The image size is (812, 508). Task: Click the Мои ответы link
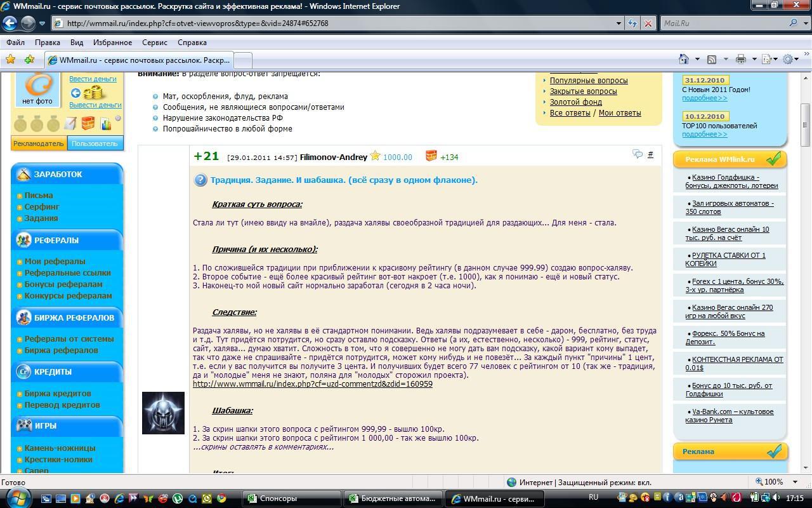[x=620, y=113]
